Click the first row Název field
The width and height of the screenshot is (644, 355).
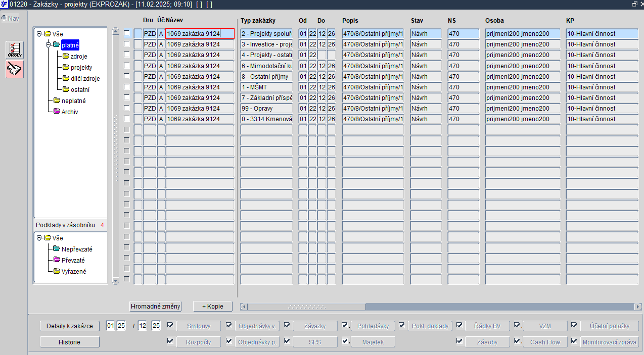(200, 33)
